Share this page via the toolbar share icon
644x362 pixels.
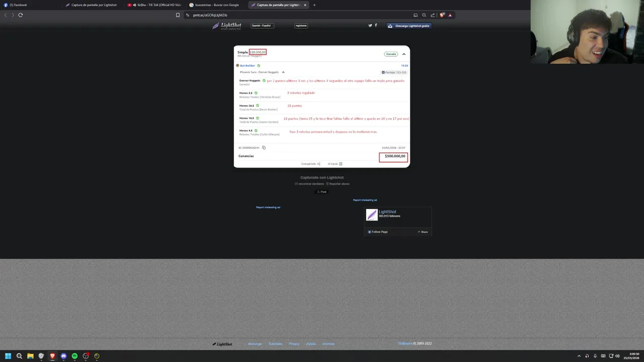433,15
